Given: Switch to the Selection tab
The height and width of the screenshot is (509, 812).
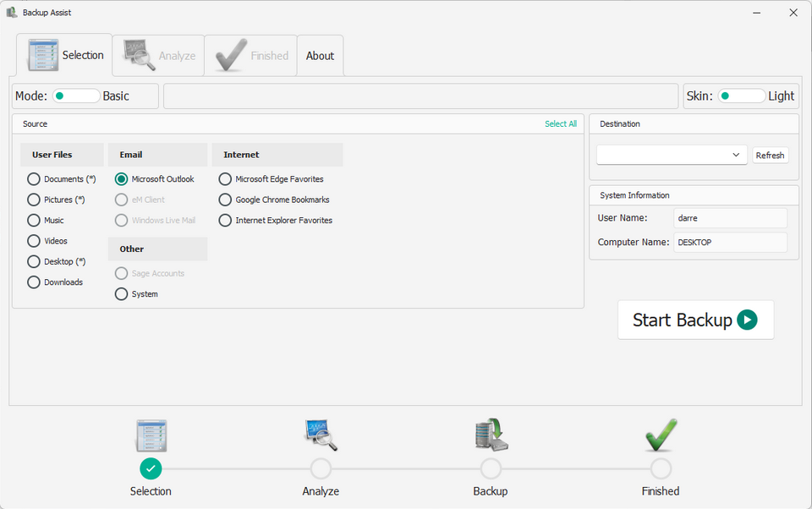Looking at the screenshot, I should click(x=64, y=55).
